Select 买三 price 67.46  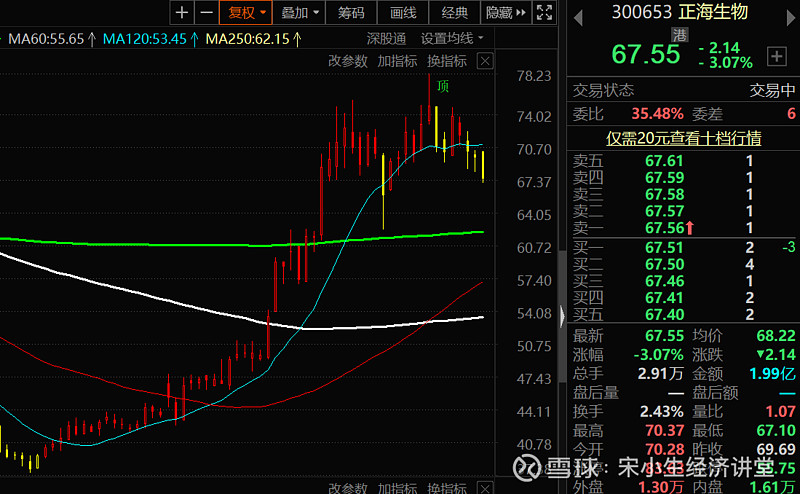tap(664, 281)
